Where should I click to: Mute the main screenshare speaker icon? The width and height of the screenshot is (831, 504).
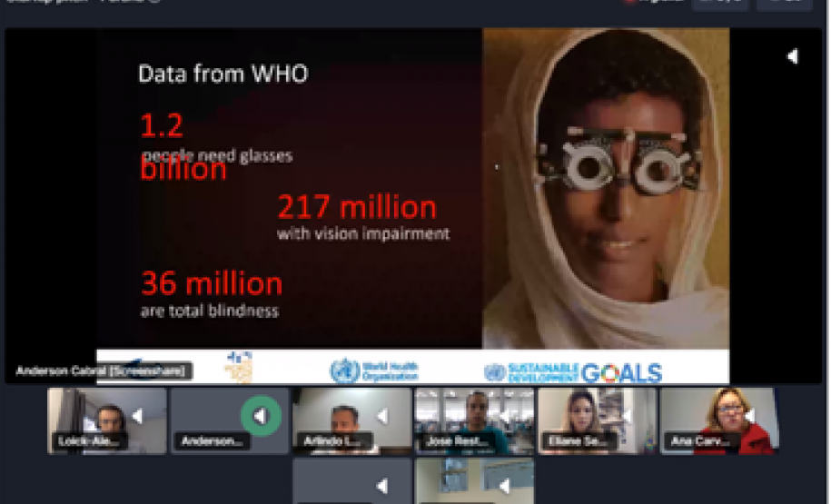[x=792, y=56]
